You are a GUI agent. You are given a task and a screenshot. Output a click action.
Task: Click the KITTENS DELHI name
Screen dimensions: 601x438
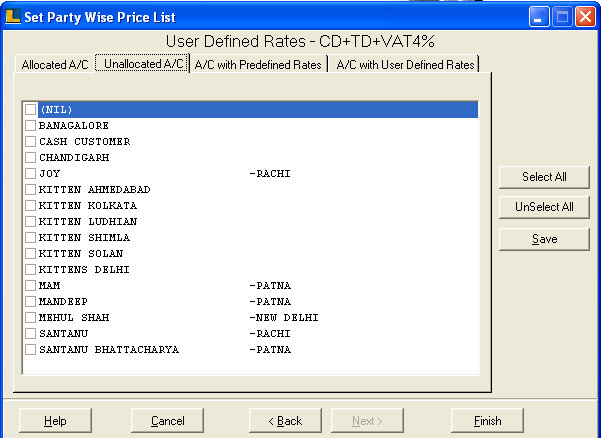click(84, 269)
